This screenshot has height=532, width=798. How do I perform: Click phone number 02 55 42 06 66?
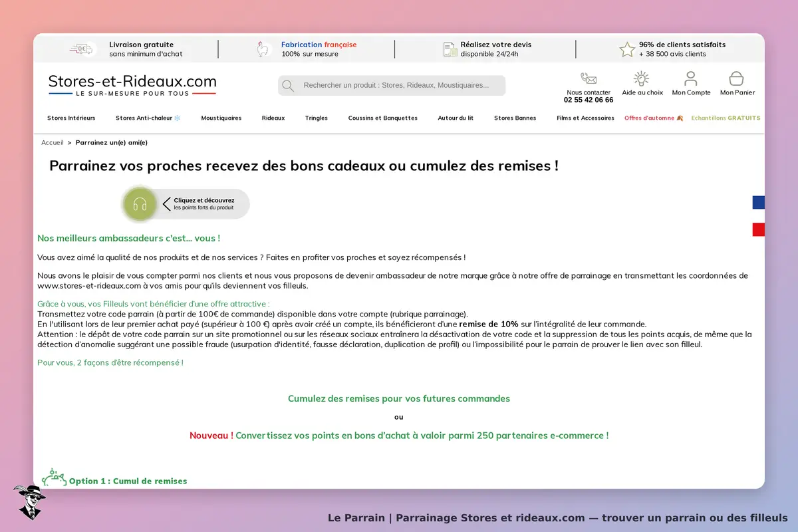click(x=589, y=100)
